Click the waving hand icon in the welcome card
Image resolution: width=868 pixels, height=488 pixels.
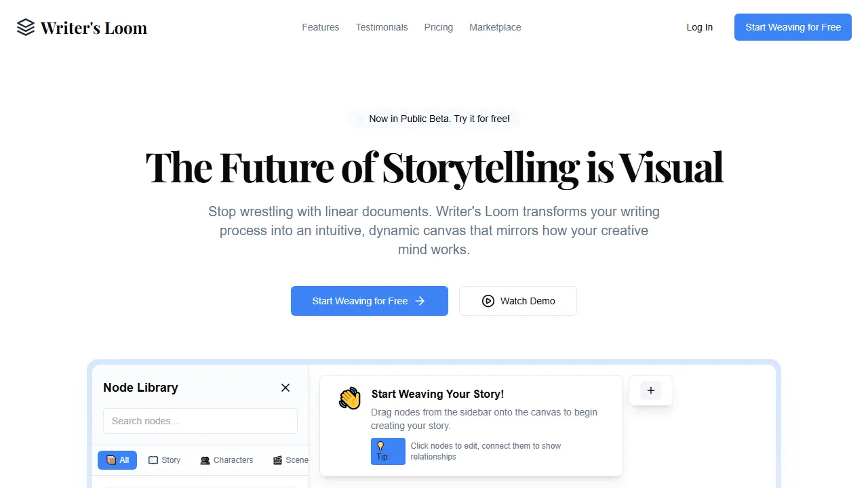point(349,398)
